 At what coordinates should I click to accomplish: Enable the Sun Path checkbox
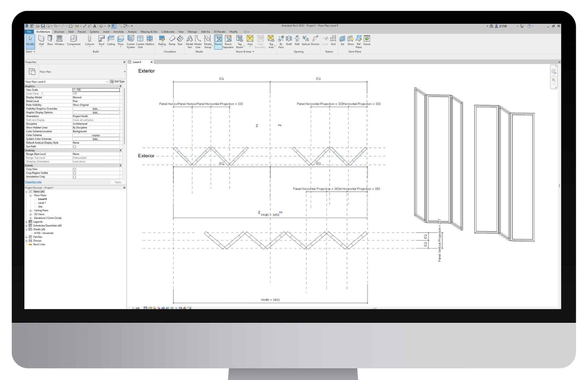coord(74,146)
